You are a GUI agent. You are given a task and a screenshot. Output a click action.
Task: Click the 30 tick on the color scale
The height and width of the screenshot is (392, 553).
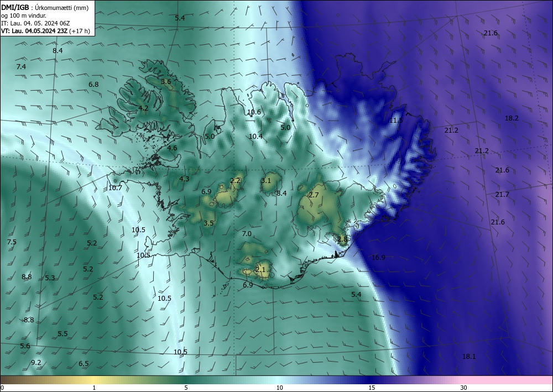tap(464, 388)
